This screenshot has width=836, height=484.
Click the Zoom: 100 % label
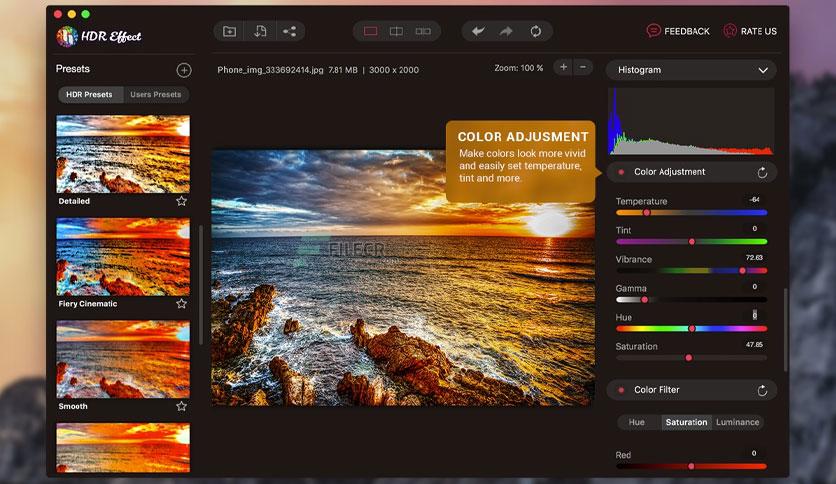[519, 68]
